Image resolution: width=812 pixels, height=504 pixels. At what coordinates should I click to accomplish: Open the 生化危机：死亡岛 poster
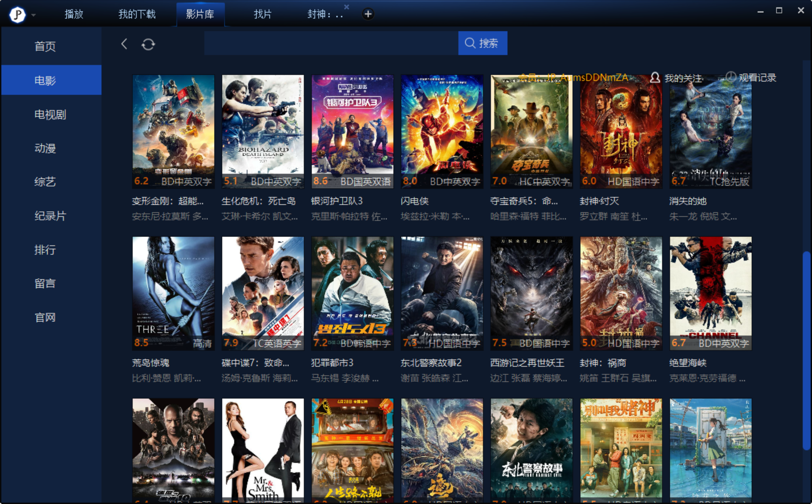pos(263,131)
